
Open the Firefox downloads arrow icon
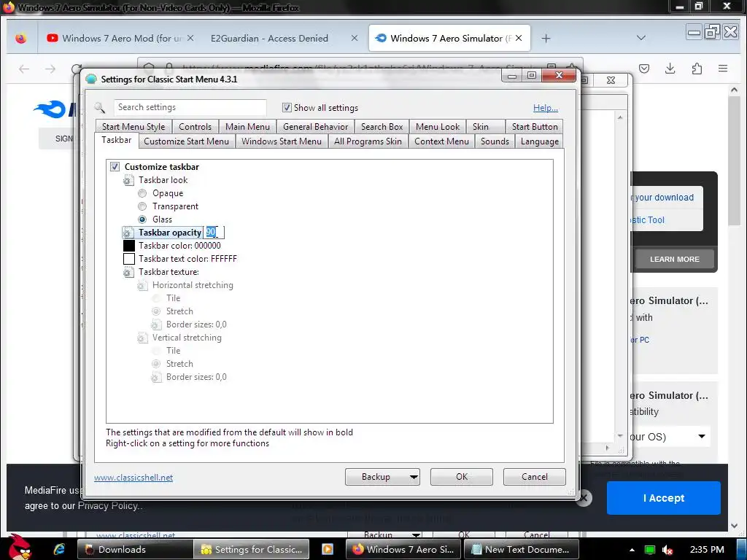pos(670,69)
